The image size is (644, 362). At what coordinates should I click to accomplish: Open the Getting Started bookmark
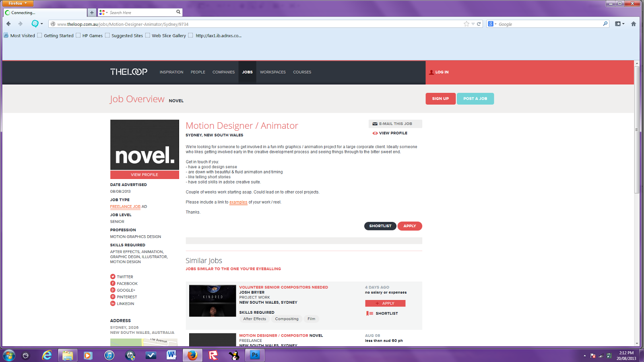coord(56,35)
